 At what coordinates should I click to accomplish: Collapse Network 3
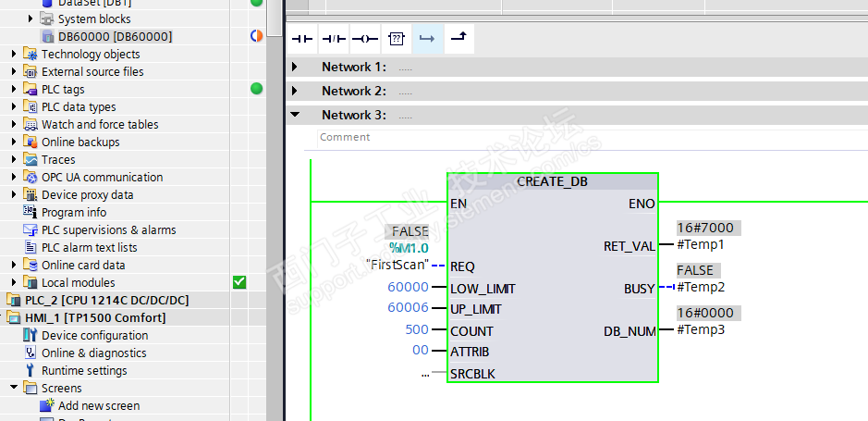295,116
